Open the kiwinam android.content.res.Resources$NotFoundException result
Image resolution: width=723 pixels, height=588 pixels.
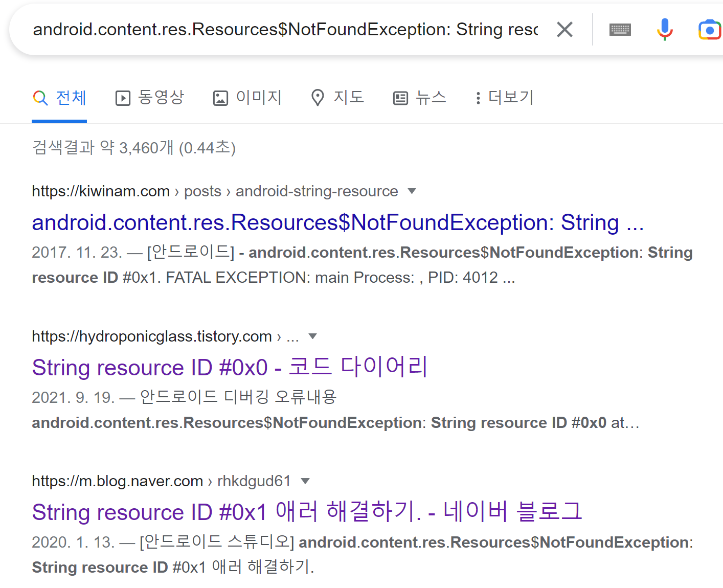tap(338, 223)
